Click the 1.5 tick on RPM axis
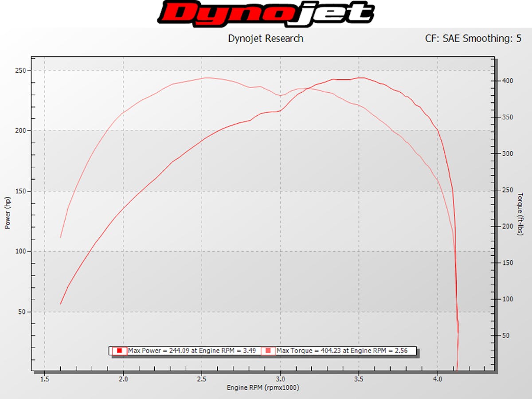Image resolution: width=532 pixels, height=399 pixels. (x=44, y=379)
